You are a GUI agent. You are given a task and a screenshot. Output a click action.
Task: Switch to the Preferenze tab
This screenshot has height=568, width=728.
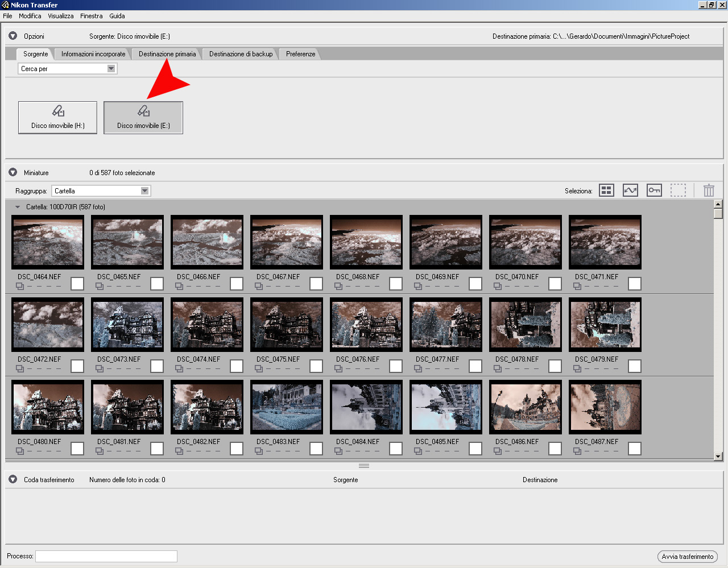pos(300,54)
